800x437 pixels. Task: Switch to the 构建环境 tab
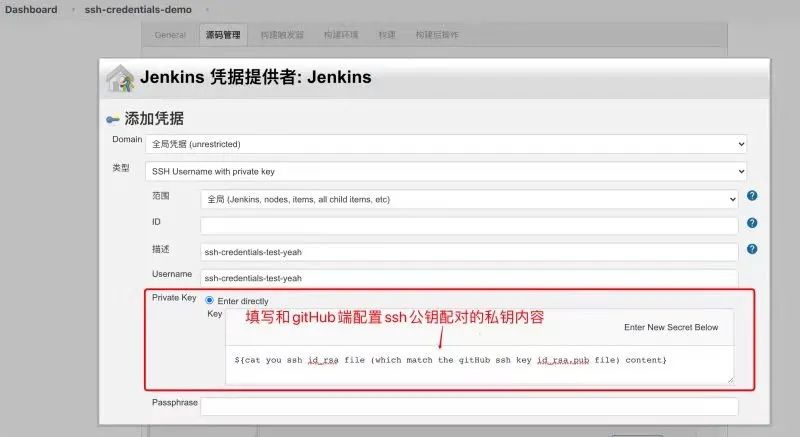tap(341, 35)
